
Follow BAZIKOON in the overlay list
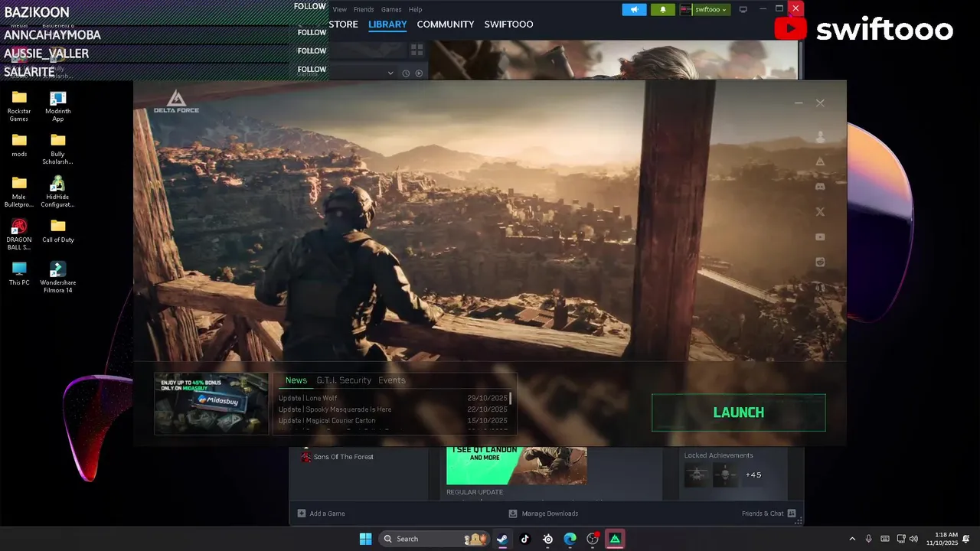(310, 6)
